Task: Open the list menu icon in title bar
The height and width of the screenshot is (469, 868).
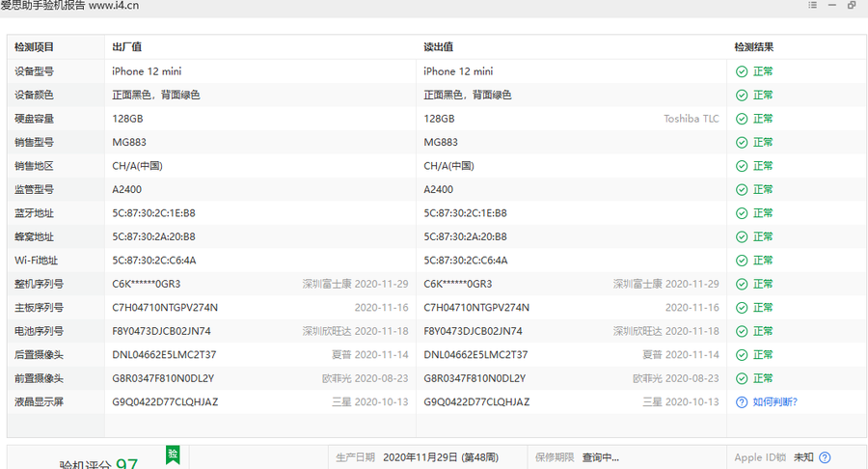Action: pos(813,6)
